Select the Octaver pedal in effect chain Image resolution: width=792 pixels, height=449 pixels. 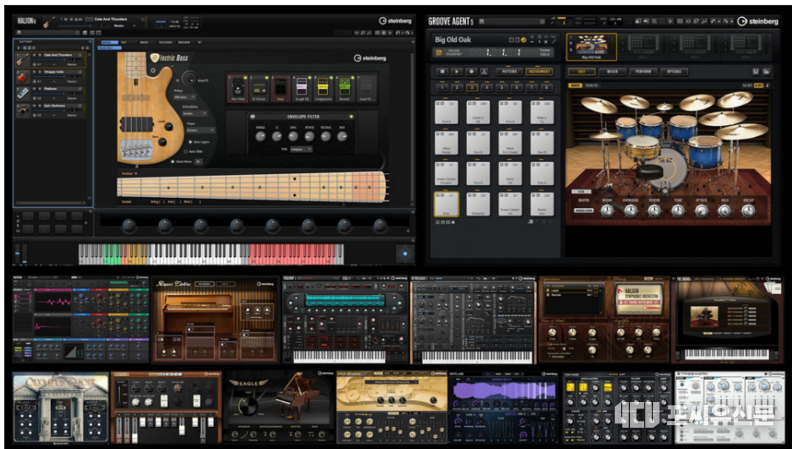click(x=259, y=89)
